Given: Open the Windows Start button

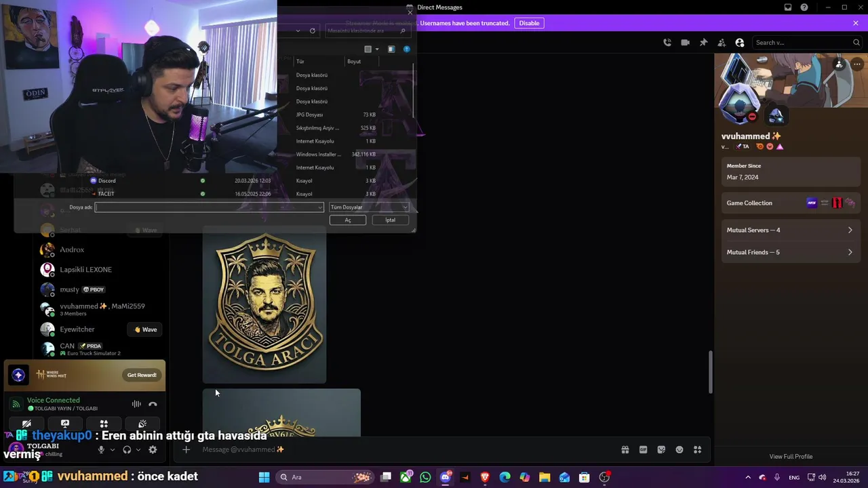Looking at the screenshot, I should [264, 477].
